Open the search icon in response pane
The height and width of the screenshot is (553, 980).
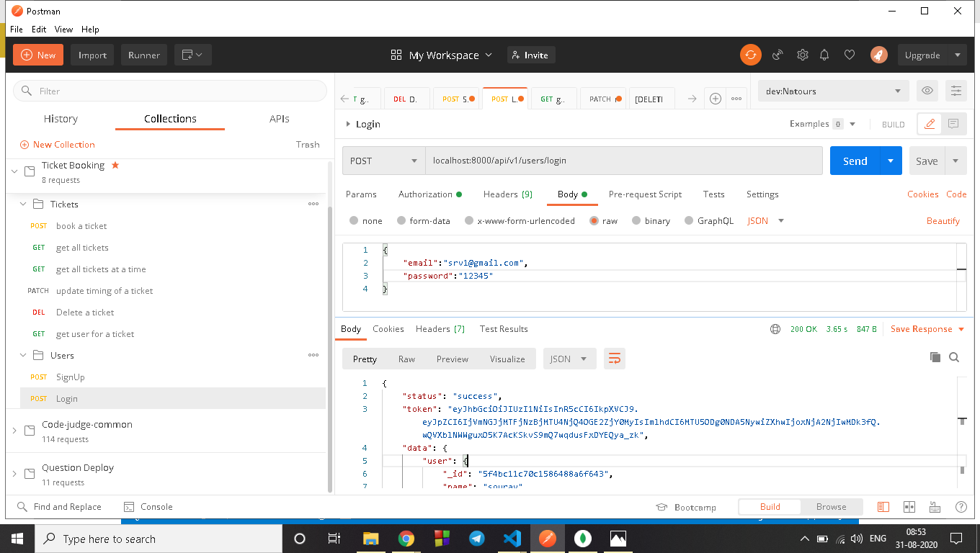pos(954,357)
